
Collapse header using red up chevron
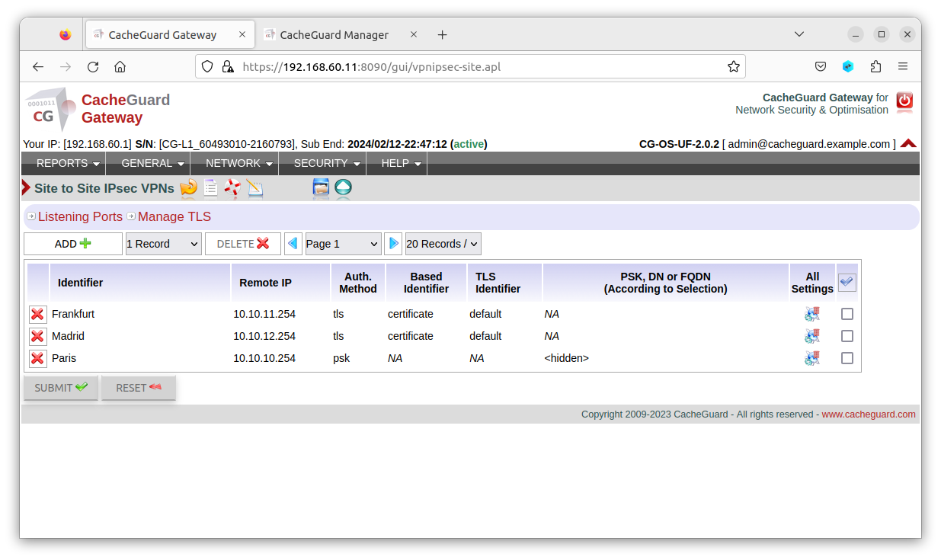pos(908,143)
